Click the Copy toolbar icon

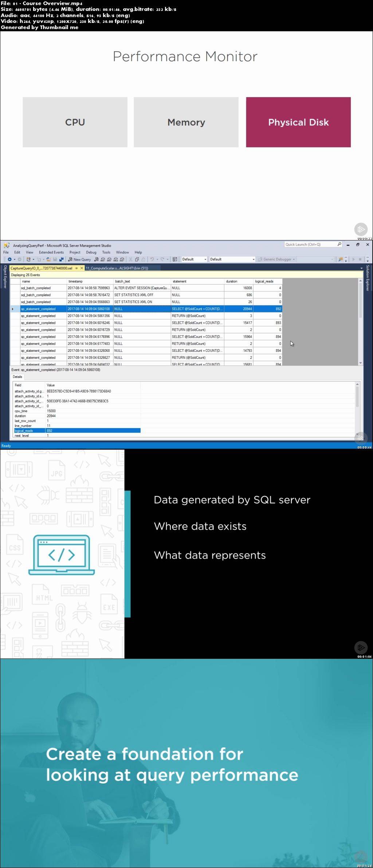coord(137,259)
